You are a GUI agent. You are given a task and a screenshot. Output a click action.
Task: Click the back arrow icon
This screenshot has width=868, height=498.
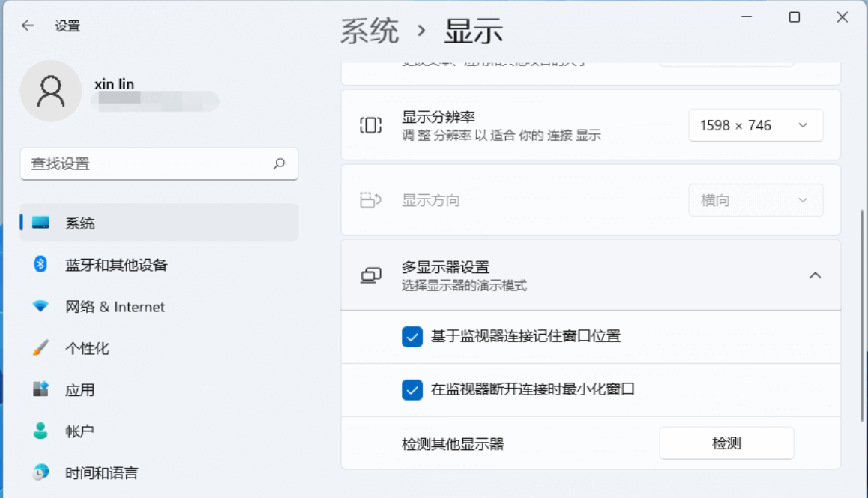[28, 25]
